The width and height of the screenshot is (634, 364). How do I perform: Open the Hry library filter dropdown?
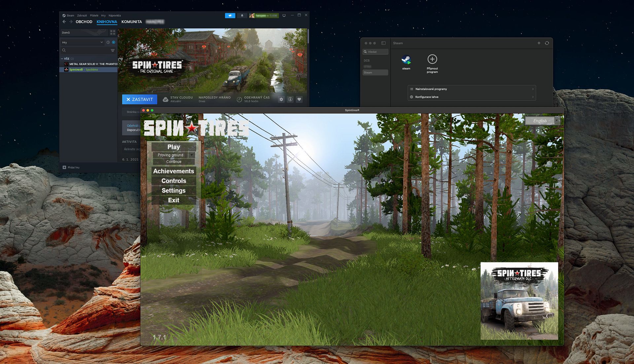83,42
